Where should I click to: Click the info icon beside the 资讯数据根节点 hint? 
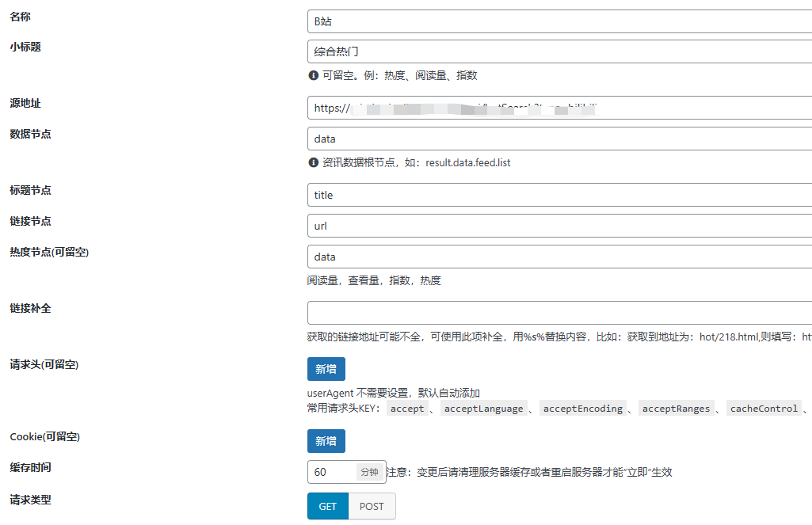(x=313, y=163)
